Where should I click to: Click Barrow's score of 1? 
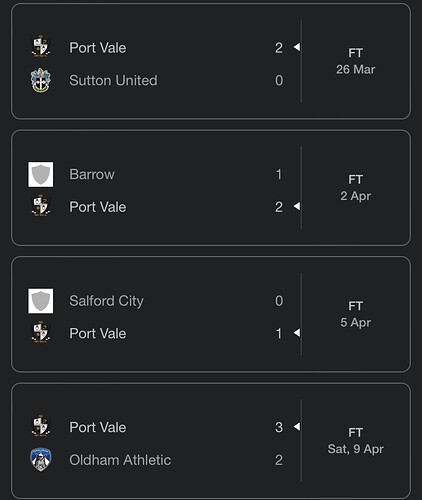coord(279,174)
